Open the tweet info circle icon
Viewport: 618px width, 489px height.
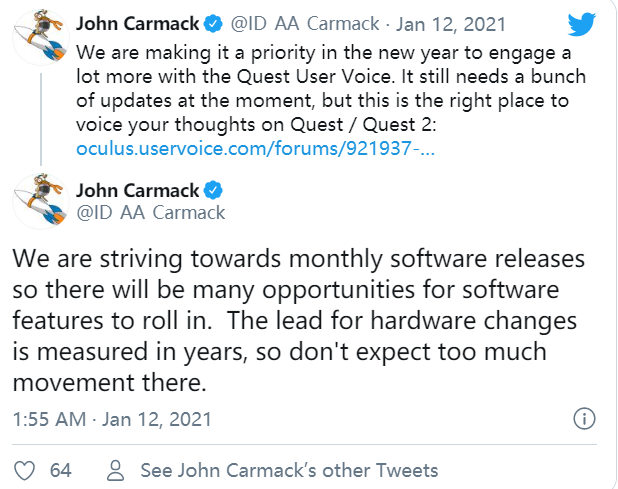pyautogui.click(x=587, y=418)
